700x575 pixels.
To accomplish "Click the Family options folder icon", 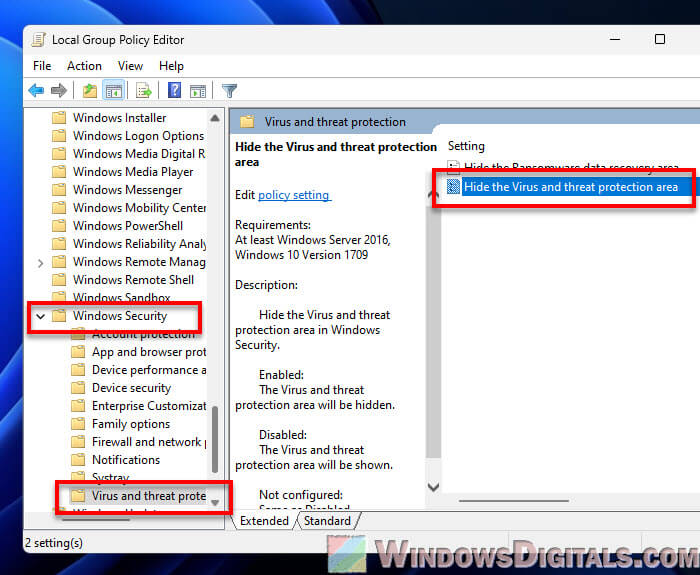I will 78,423.
